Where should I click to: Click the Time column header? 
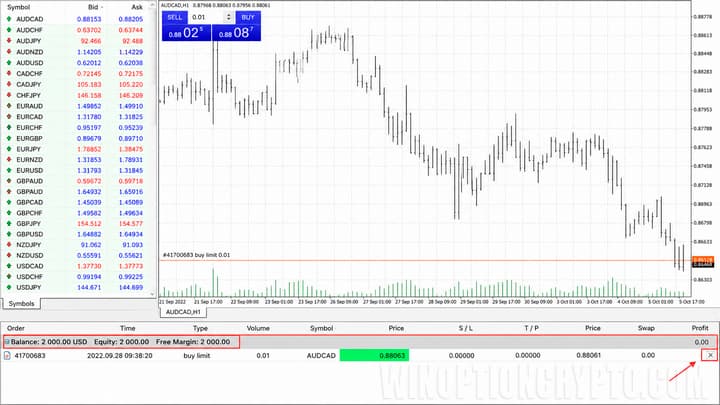(x=128, y=328)
